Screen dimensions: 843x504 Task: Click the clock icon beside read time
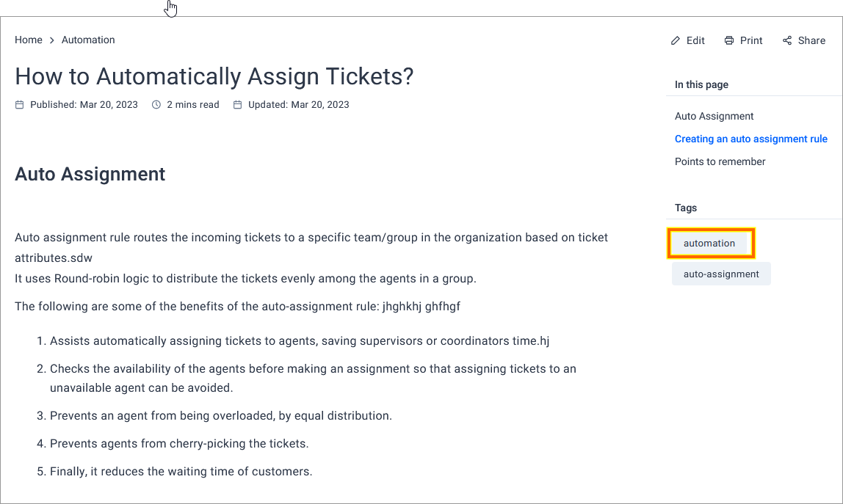156,105
